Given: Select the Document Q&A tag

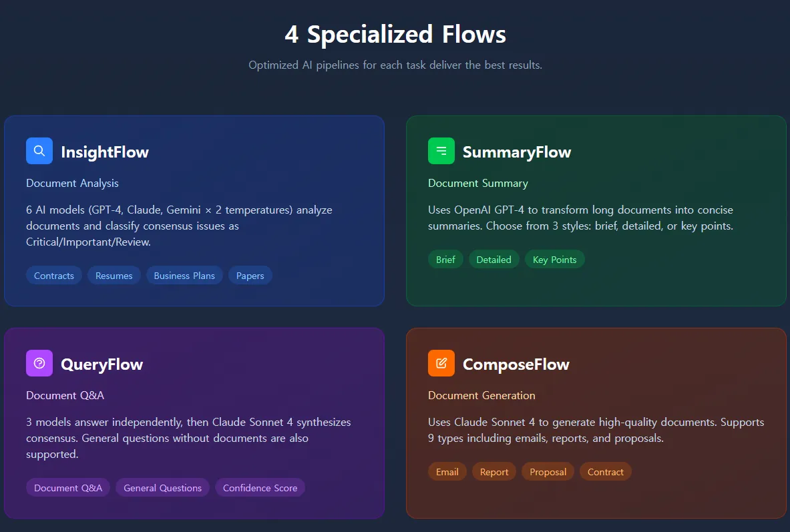Looking at the screenshot, I should tap(68, 488).
